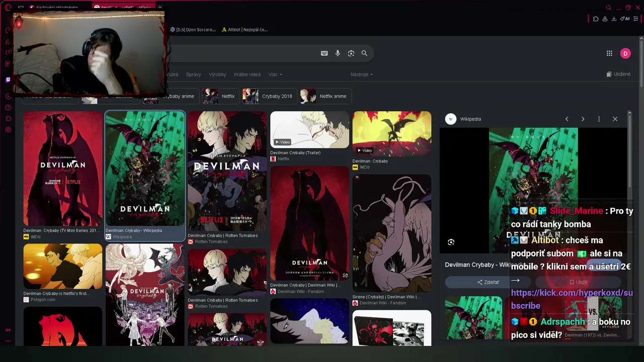The height and width of the screenshot is (362, 644).
Task: Click the magnifier search button in search bar
Action: pyautogui.click(x=364, y=53)
